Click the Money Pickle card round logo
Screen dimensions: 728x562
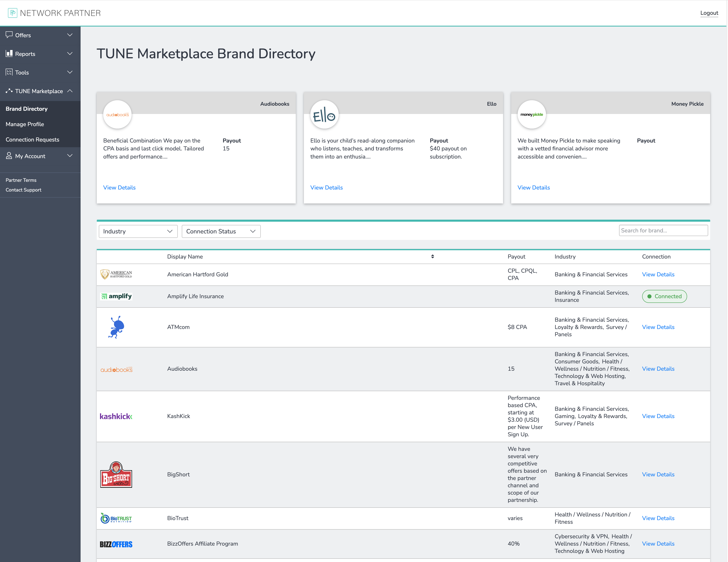click(532, 114)
